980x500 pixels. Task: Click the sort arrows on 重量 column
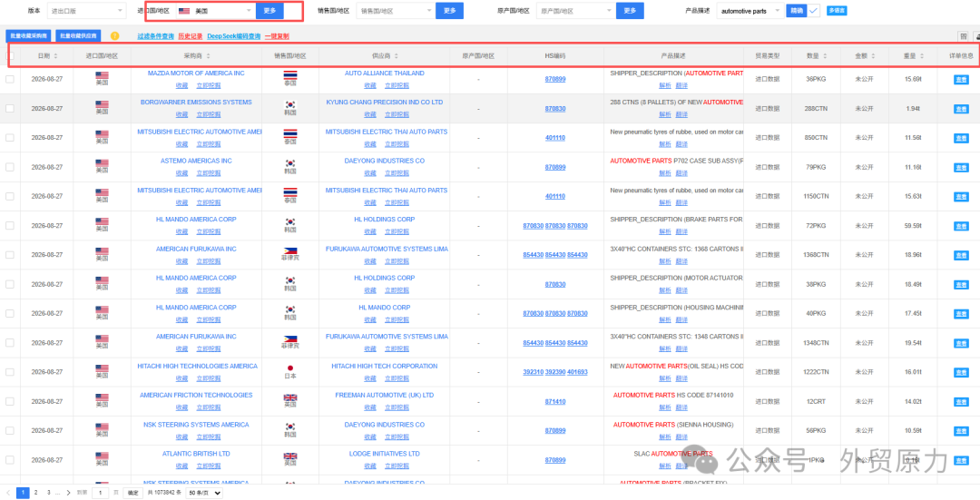point(922,56)
